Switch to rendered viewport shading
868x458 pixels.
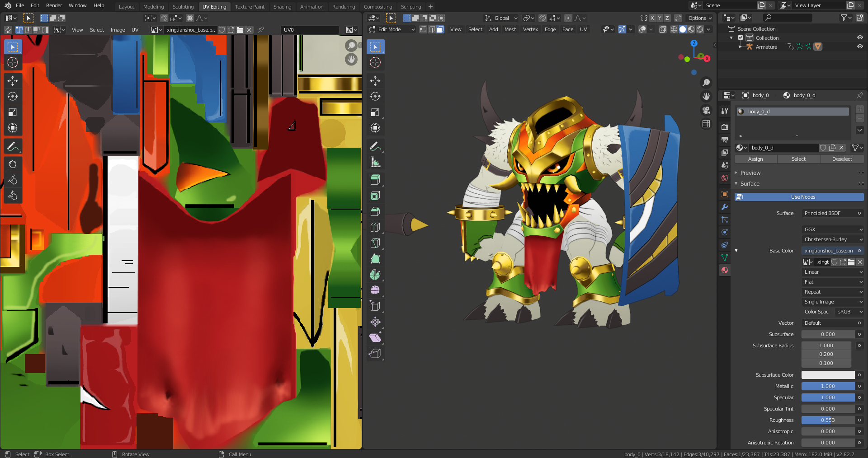[x=700, y=29]
